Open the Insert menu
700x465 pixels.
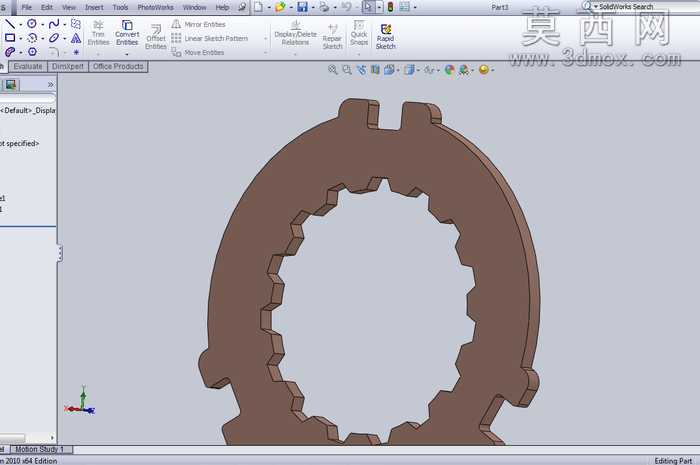click(94, 7)
